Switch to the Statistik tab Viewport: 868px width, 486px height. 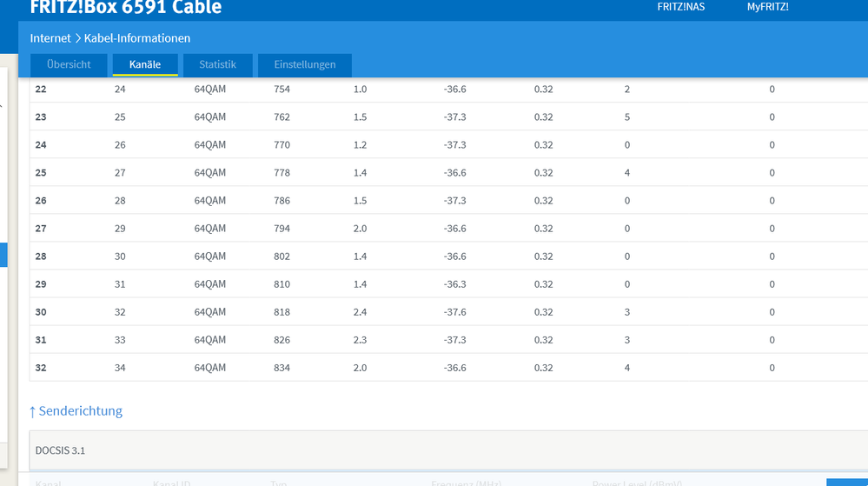[217, 65]
